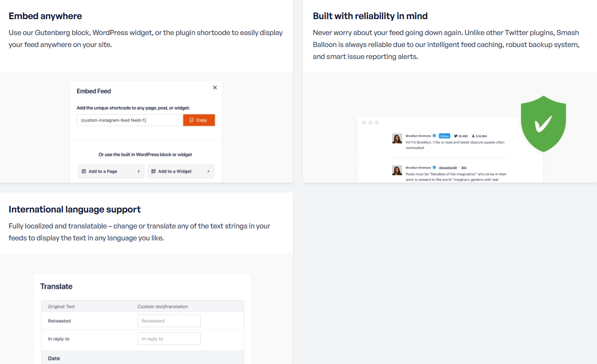Click the Embed anywhere heading
The width and height of the screenshot is (597, 364).
coord(45,16)
